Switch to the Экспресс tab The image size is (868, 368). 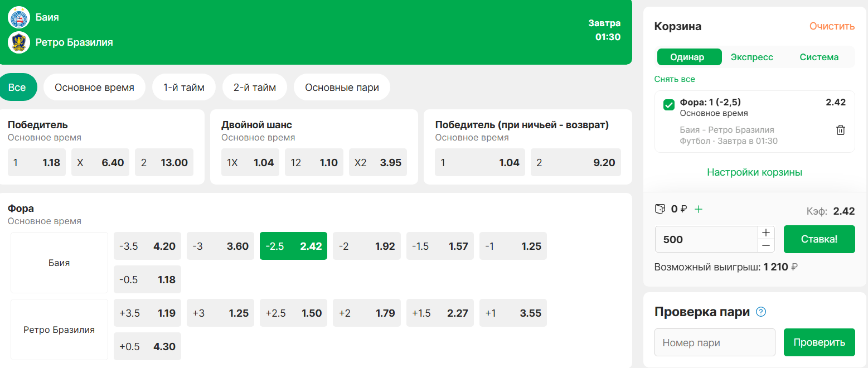pos(751,57)
